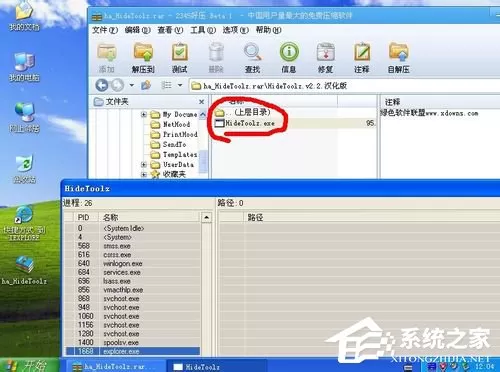Open the view mode dropdown arrow
The width and height of the screenshot is (500, 372).
[180, 85]
